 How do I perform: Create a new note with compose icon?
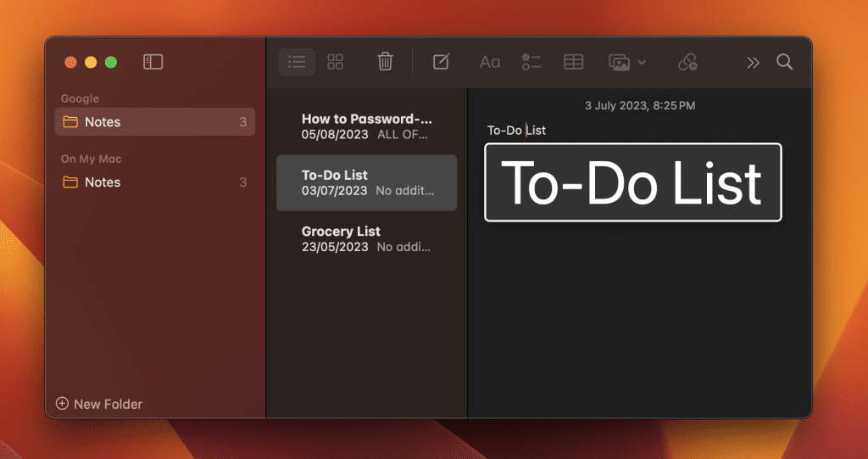[x=441, y=62]
